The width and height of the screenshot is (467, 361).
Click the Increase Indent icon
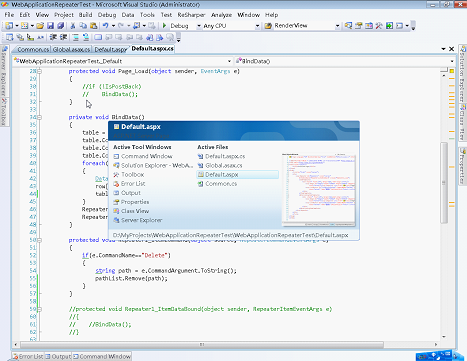pos(63,37)
